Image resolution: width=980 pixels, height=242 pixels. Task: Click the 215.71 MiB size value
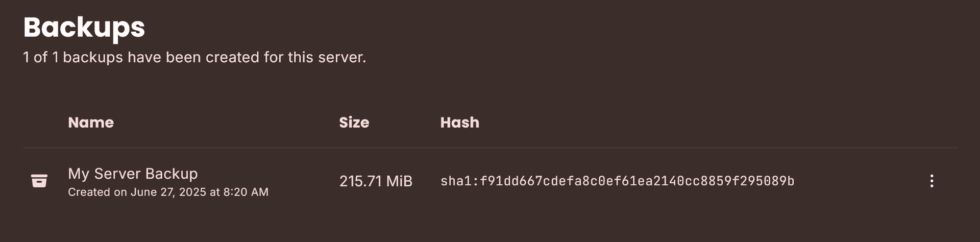376,181
